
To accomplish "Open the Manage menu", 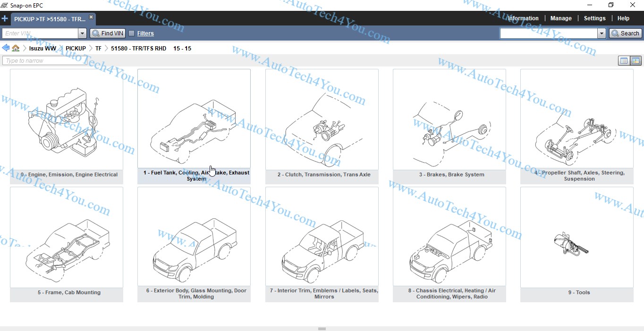I will coord(561,18).
